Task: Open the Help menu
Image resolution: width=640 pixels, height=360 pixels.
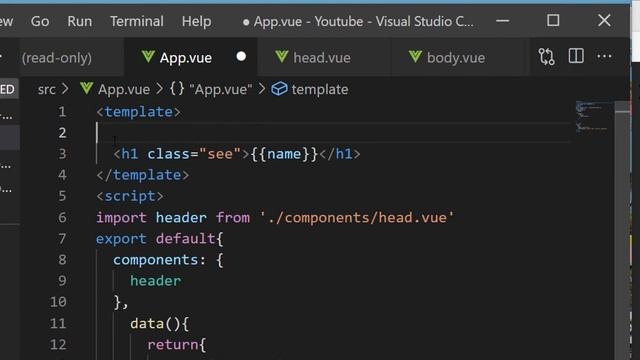Action: [196, 21]
